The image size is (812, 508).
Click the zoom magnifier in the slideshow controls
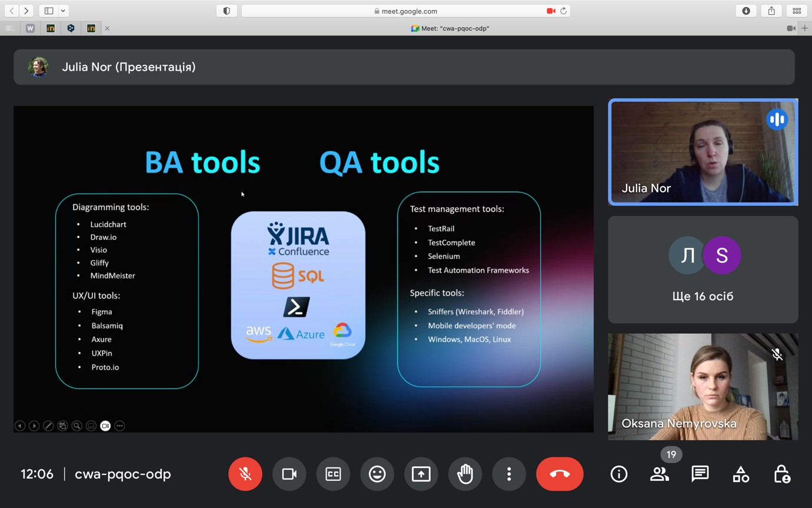(x=77, y=426)
